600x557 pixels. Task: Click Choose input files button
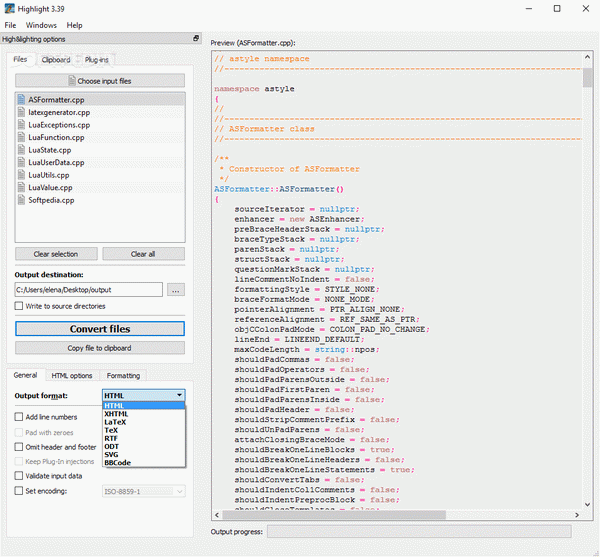100,81
